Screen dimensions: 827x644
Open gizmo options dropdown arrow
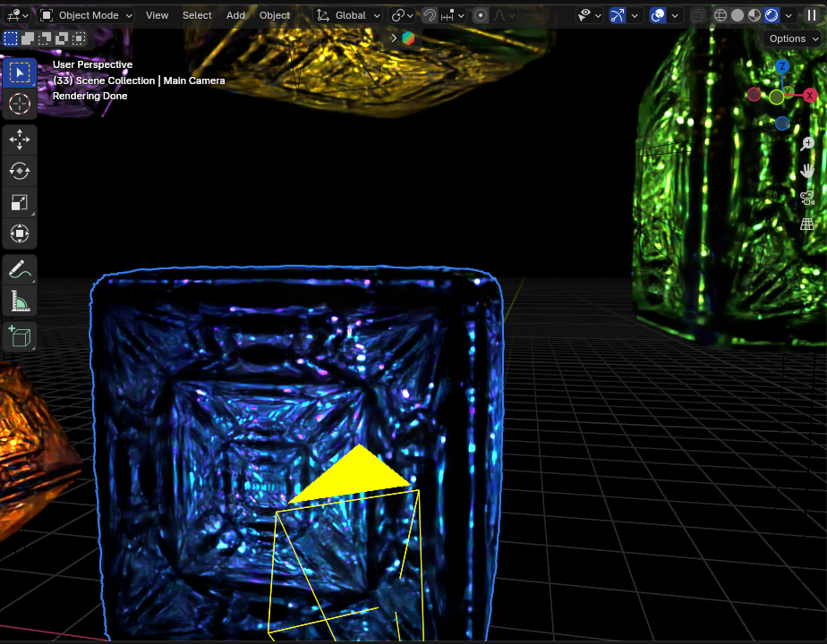[x=635, y=15]
